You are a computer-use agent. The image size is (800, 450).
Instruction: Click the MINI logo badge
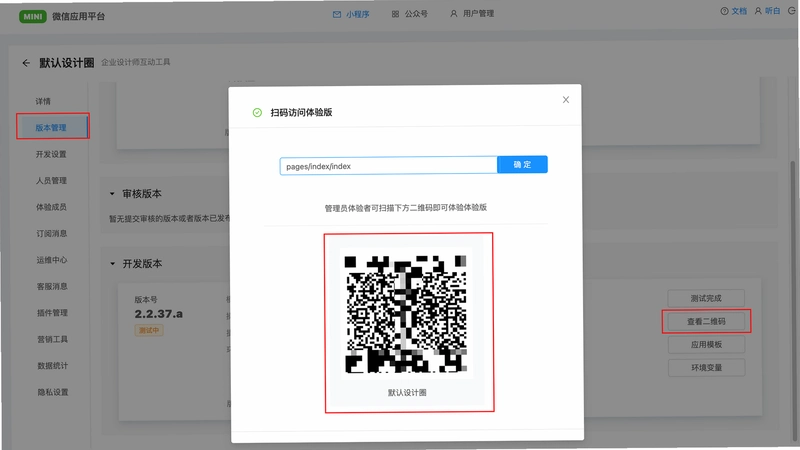coord(33,16)
